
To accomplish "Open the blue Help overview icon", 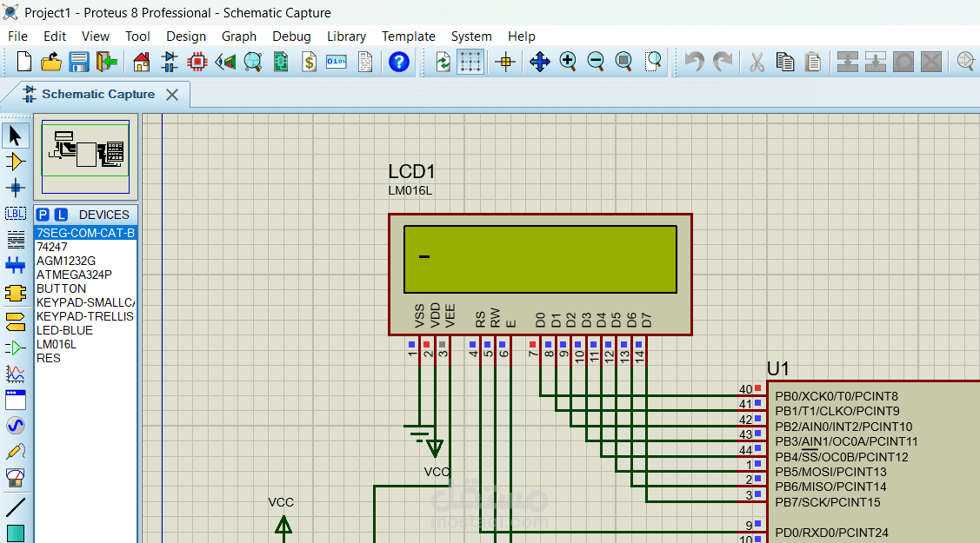I will [x=399, y=62].
